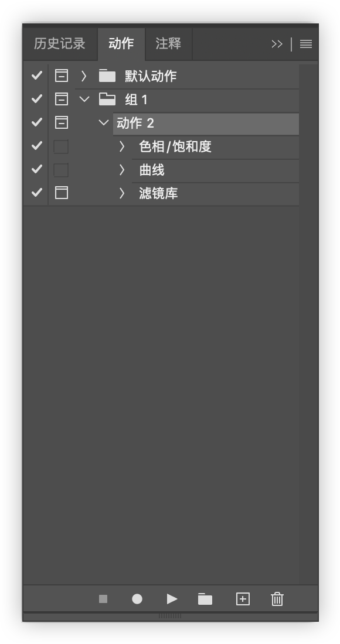Expand the 滤镜库 step details

[122, 193]
